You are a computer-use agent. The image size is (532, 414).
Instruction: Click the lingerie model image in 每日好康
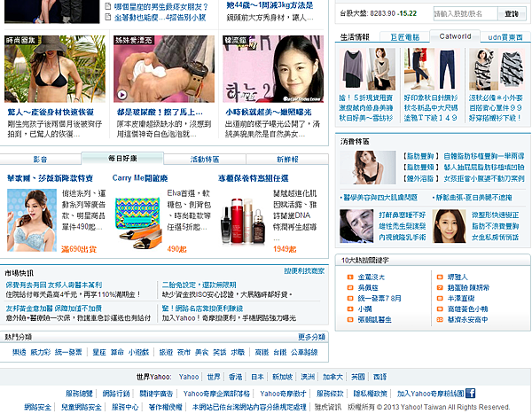click(x=32, y=220)
